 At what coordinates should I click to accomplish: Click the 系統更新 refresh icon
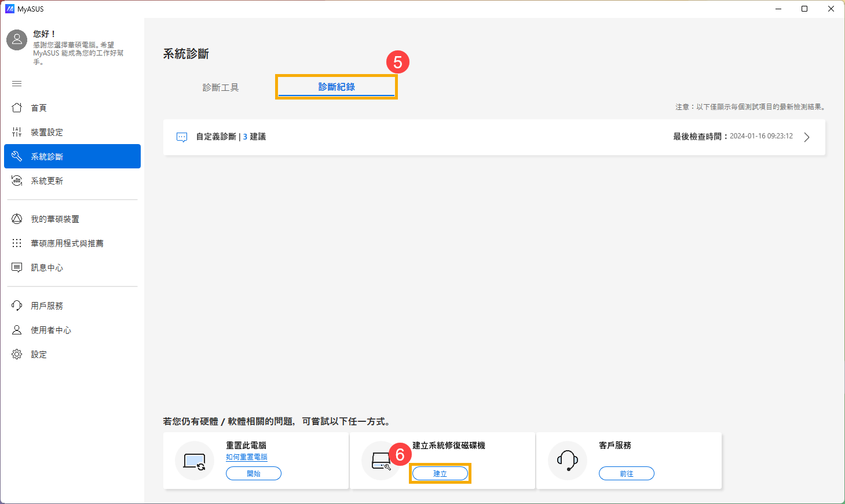(17, 181)
